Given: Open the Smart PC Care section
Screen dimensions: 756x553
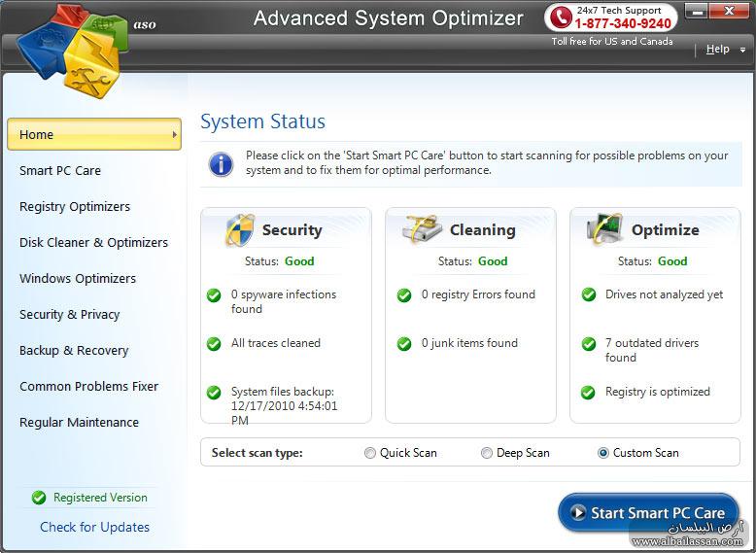Looking at the screenshot, I should click(60, 171).
